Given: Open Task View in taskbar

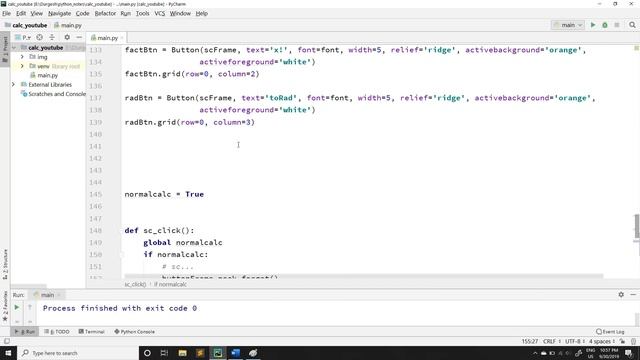Looking at the screenshot, I should click(164, 353).
